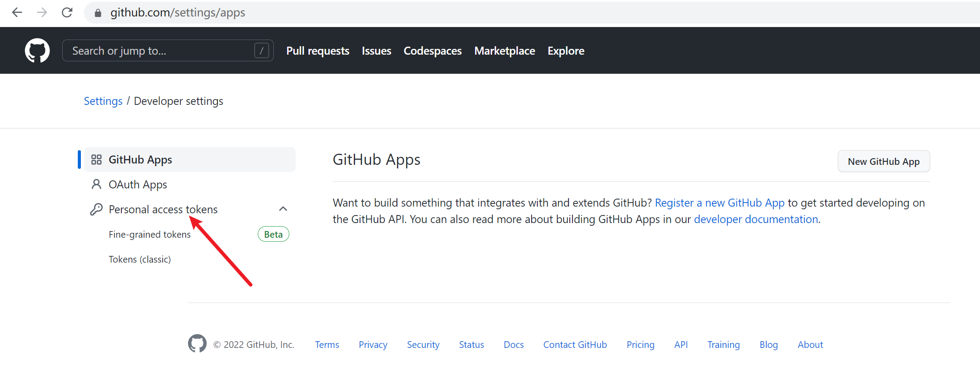Click the key icon beside Personal access tokens
This screenshot has height=387, width=980.
96,209
